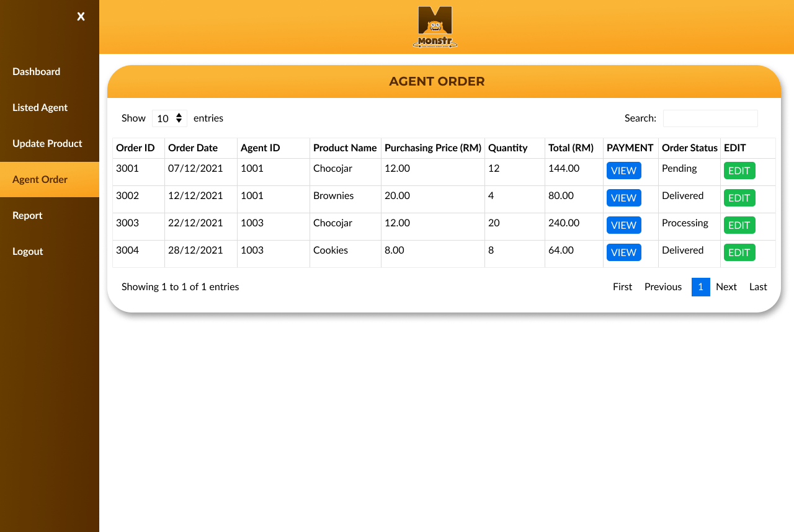794x532 pixels.
Task: Click the X to close the sidebar
Action: [x=81, y=17]
